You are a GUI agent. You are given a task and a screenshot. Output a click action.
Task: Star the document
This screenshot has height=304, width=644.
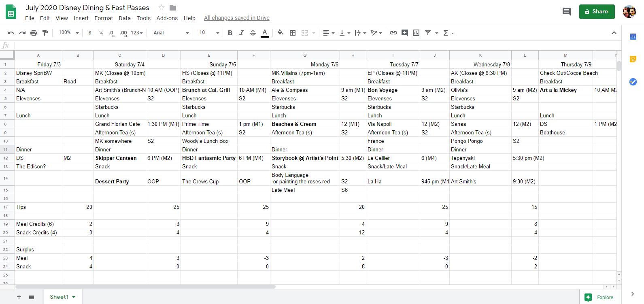162,8
